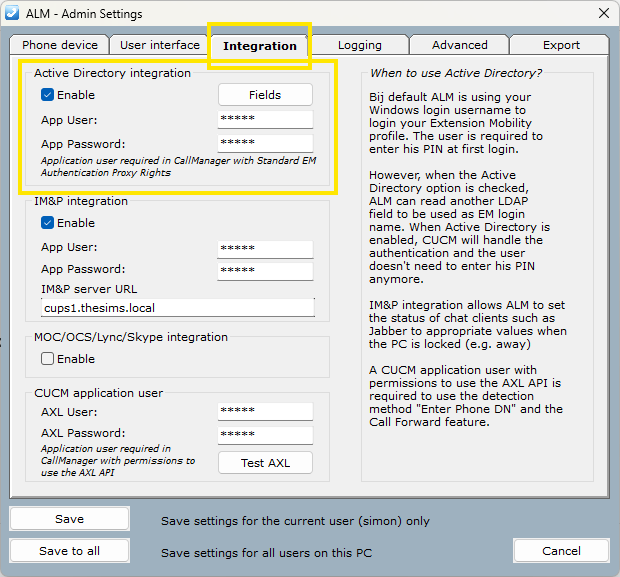Go to the Advanced tab
The image size is (620, 577).
[x=460, y=45]
